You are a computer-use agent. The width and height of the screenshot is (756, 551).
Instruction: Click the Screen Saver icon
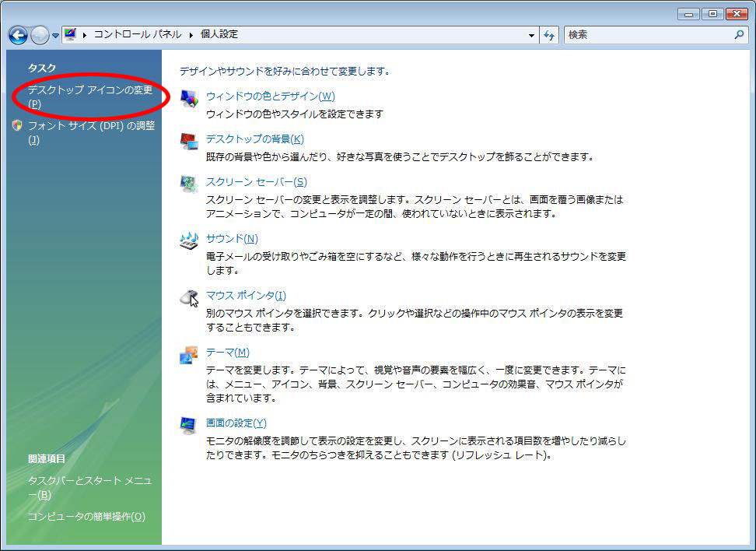tap(189, 184)
